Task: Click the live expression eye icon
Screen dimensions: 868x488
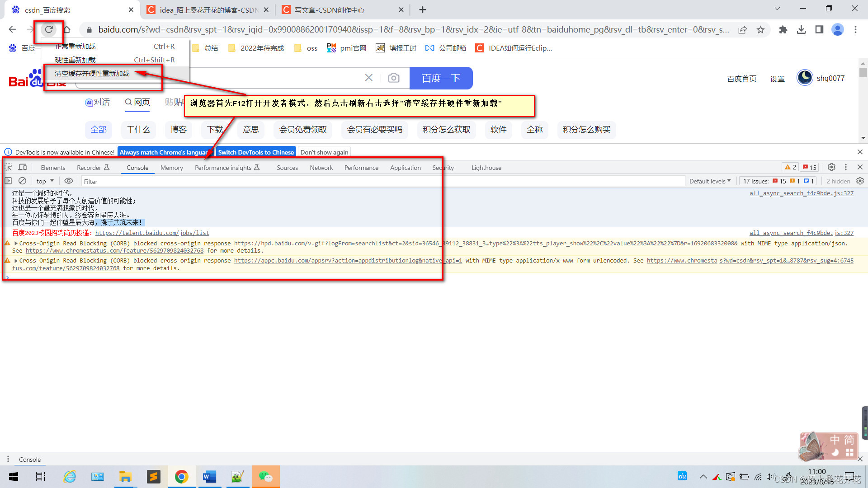Action: [69, 181]
